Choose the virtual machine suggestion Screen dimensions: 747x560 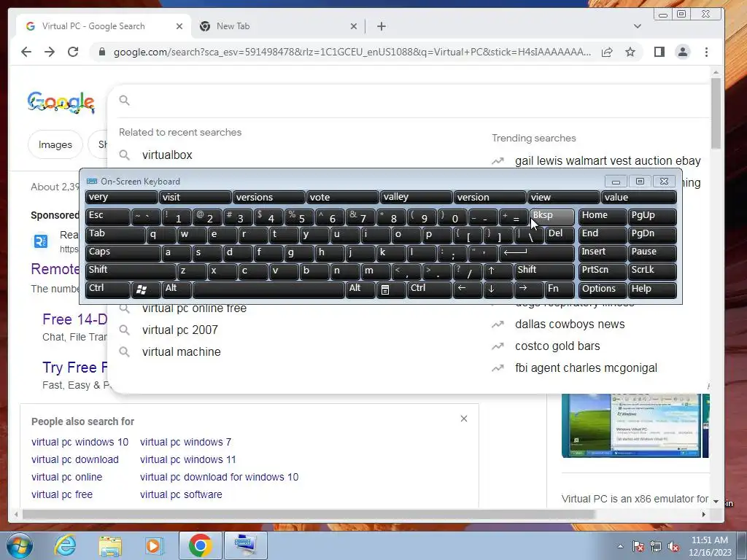[x=181, y=352]
